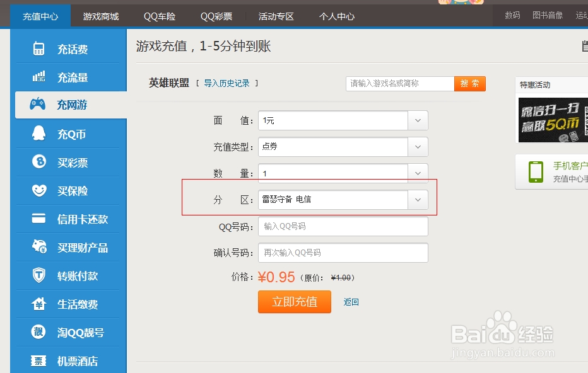This screenshot has width=588, height=373.
Task: Click the 导入历史记录 link
Action: [x=227, y=83]
